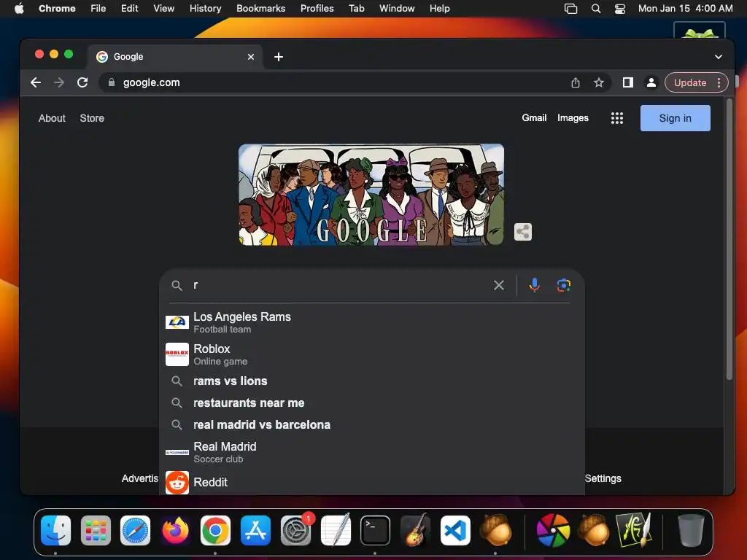This screenshot has height=560, width=747.
Task: Launch Safari from the Dock
Action: click(135, 530)
